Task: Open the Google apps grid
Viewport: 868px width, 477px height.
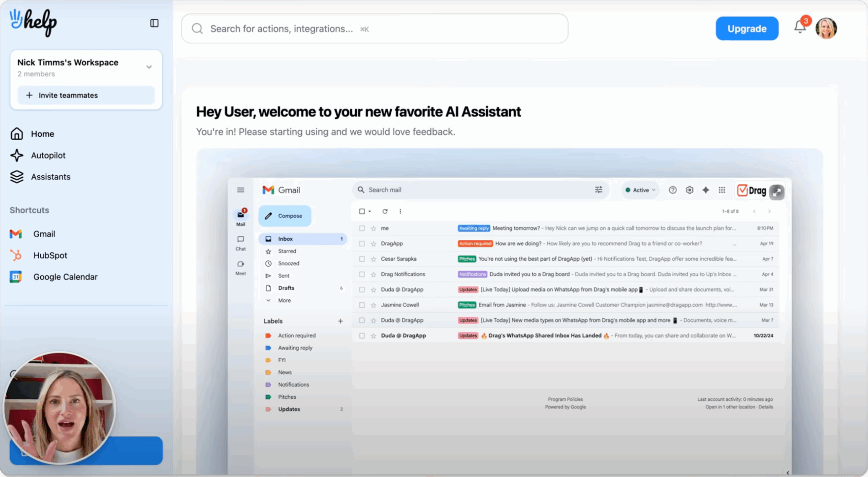Action: tap(722, 190)
